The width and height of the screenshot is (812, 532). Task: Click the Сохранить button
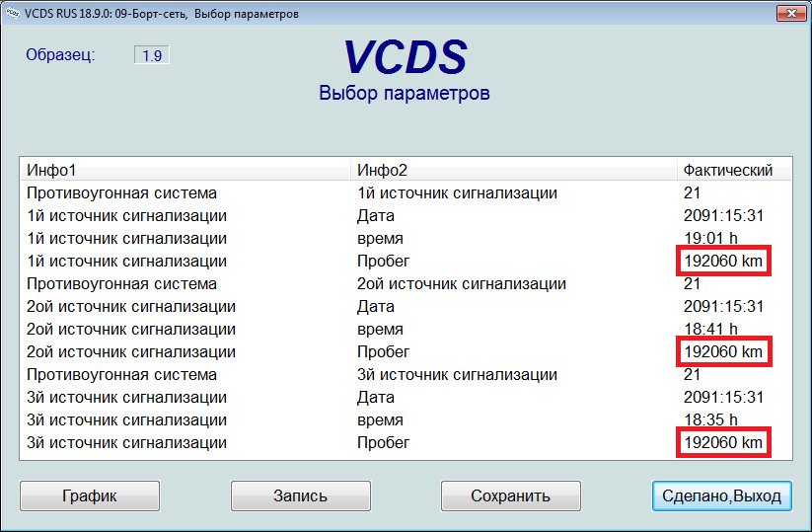click(511, 495)
